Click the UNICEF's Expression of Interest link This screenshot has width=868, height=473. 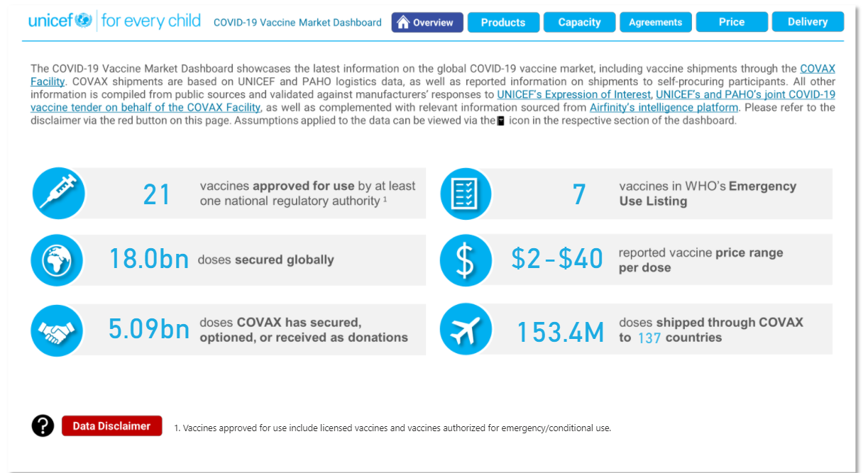(573, 94)
